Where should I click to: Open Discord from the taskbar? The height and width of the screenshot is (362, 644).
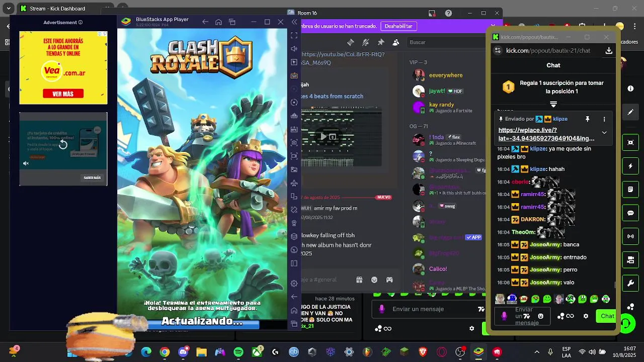(183, 352)
